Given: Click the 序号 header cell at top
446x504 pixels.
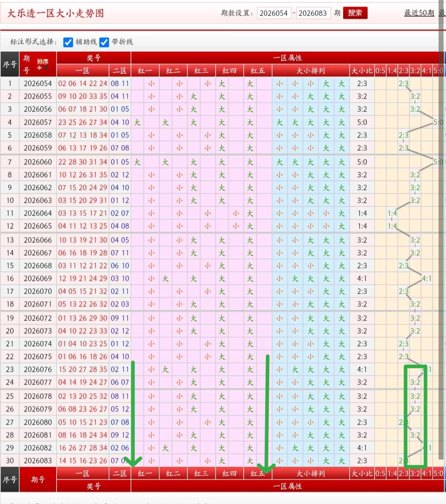Looking at the screenshot, I should [x=10, y=64].
